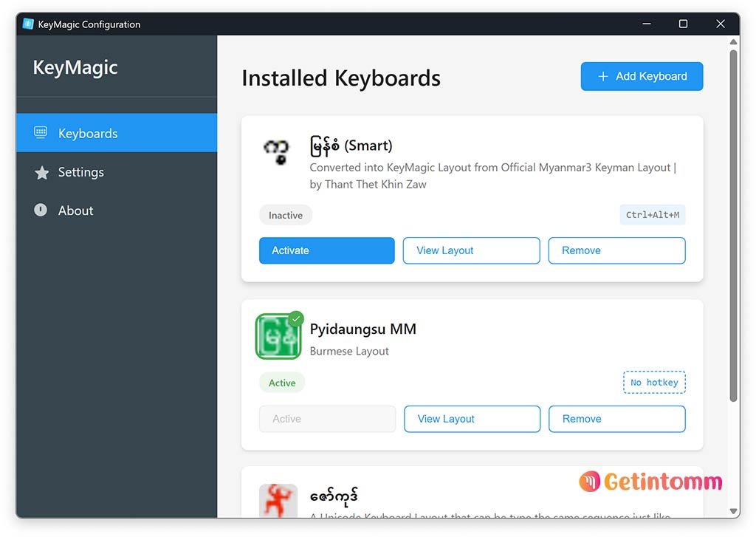Open the About sidebar section
This screenshot has height=537, width=756.
(117, 211)
